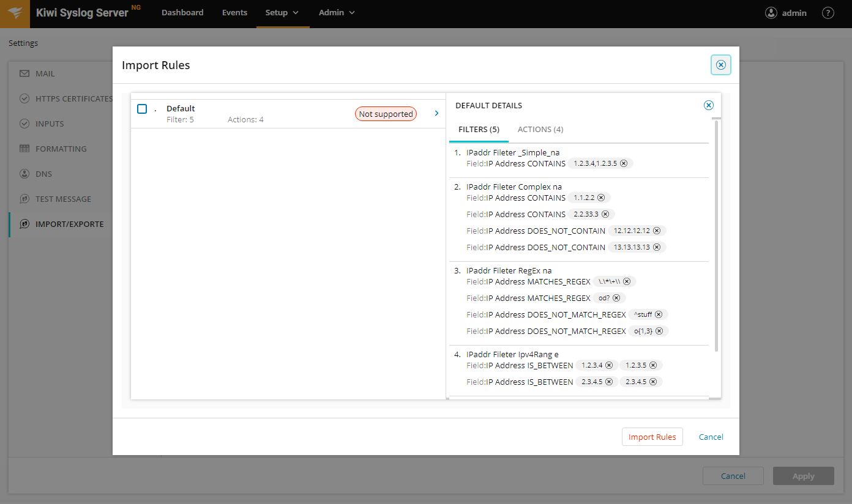852x504 pixels.
Task: Click the admin user avatar icon
Action: 771,13
